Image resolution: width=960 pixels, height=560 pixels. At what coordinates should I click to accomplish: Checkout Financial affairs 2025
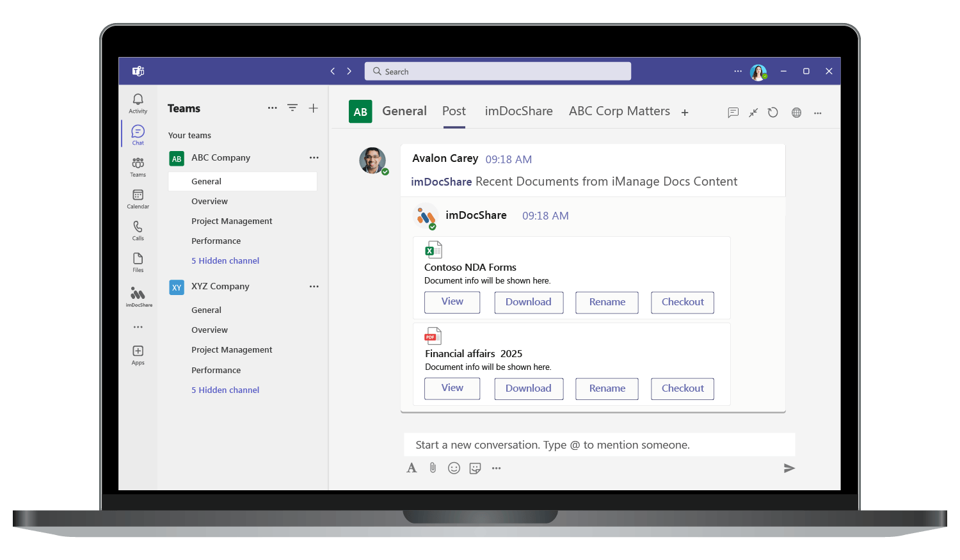(x=682, y=389)
